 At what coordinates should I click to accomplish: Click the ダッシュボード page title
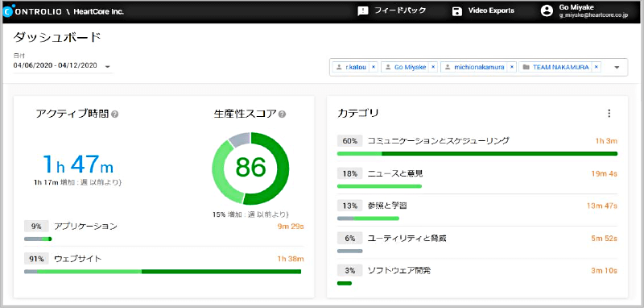tap(56, 37)
